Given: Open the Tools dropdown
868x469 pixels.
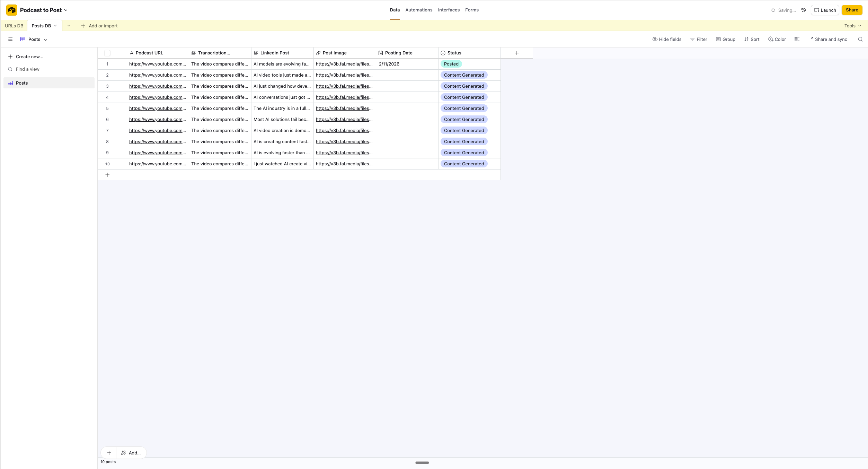Looking at the screenshot, I should (852, 26).
